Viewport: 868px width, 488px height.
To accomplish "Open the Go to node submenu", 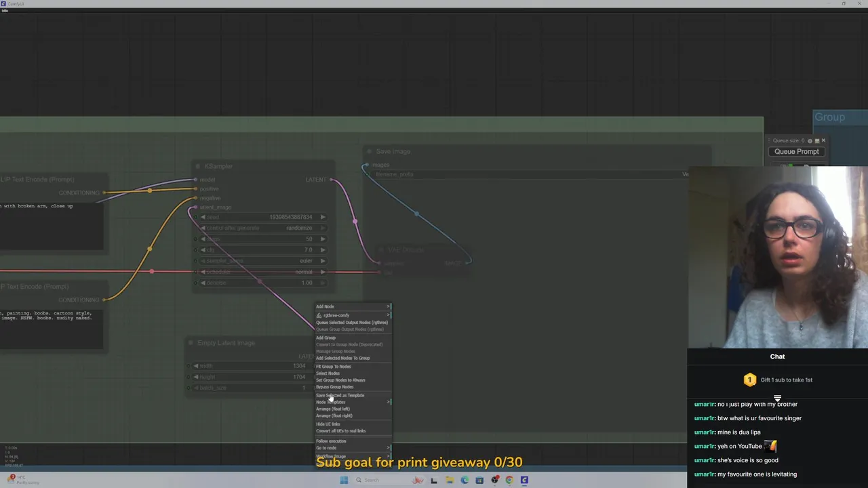I will tap(353, 448).
